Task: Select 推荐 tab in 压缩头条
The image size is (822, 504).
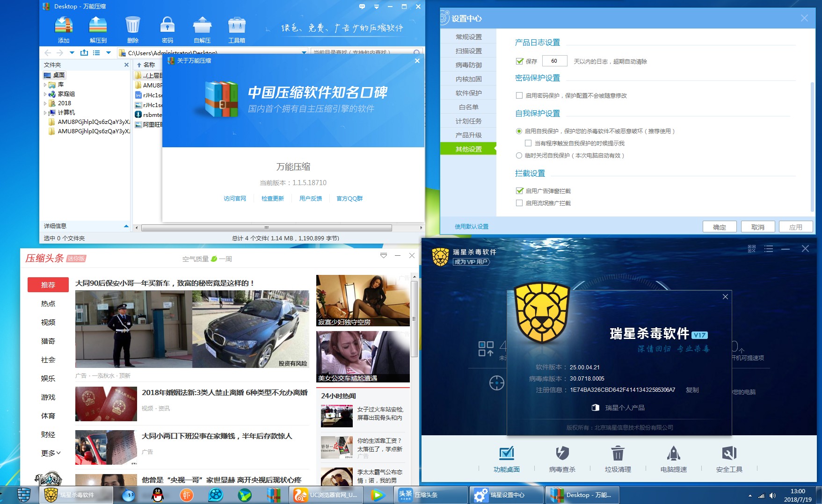Action: (x=48, y=285)
